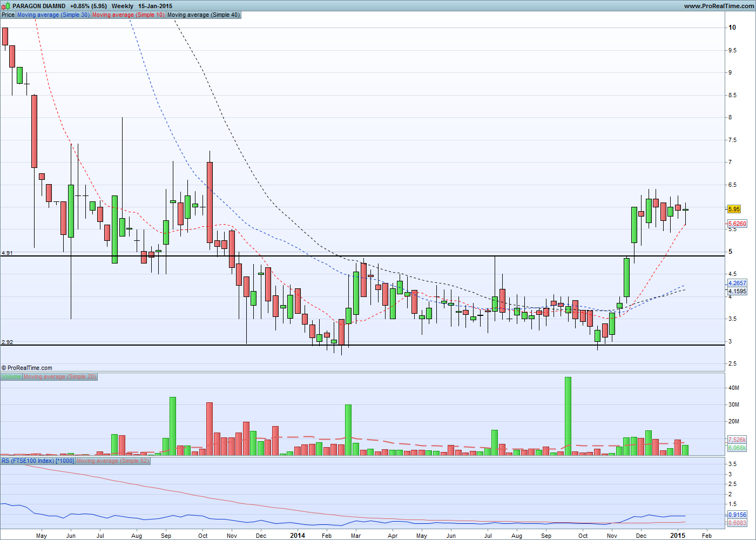This screenshot has width=756, height=540.
Task: Click the 2015 year label on time axis
Action: coord(678,536)
